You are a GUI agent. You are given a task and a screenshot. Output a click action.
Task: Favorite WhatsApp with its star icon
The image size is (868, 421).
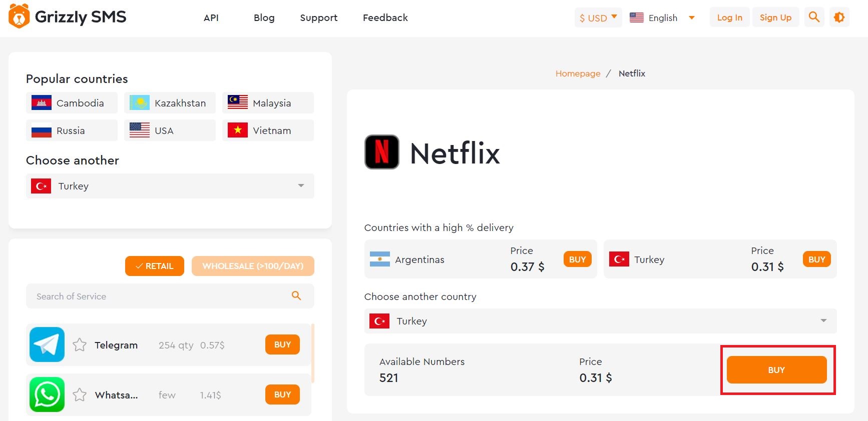(x=80, y=394)
